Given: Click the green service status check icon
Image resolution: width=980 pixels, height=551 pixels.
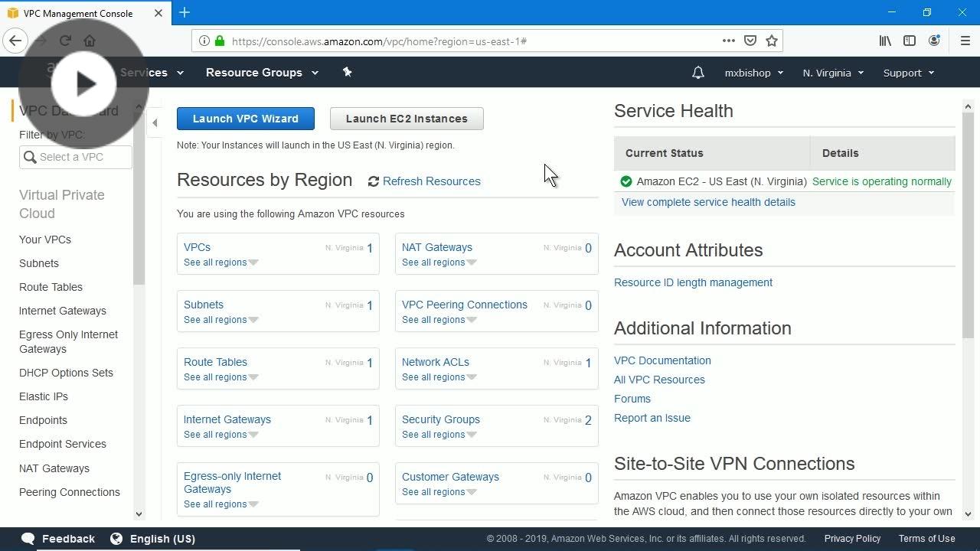Looking at the screenshot, I should pos(626,181).
